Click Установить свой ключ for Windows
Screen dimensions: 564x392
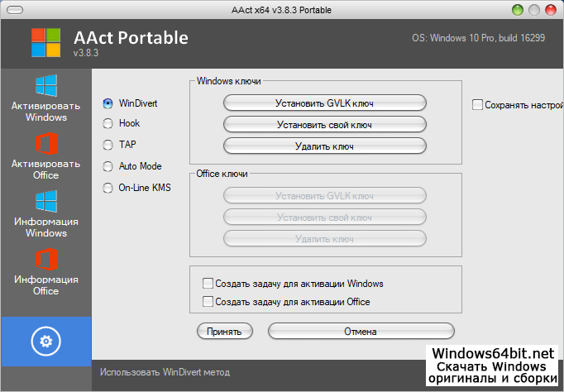(324, 125)
